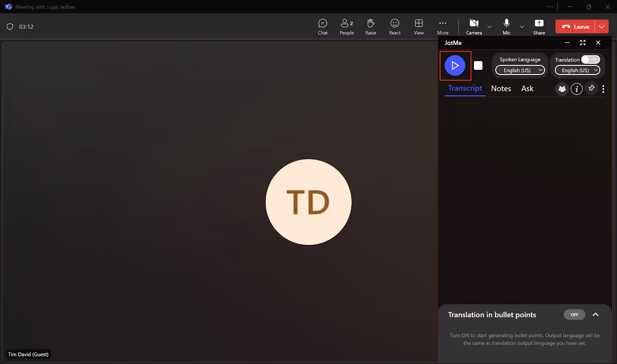
Task: Open the Chat panel
Action: tap(323, 27)
